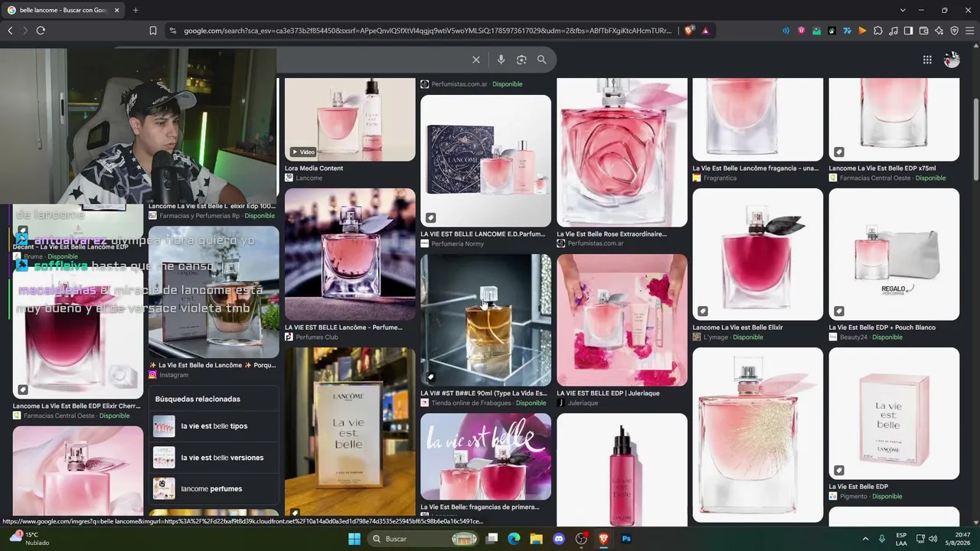The height and width of the screenshot is (551, 980).
Task: Open the Pigmento 'La vie est belle' box image
Action: (x=893, y=413)
